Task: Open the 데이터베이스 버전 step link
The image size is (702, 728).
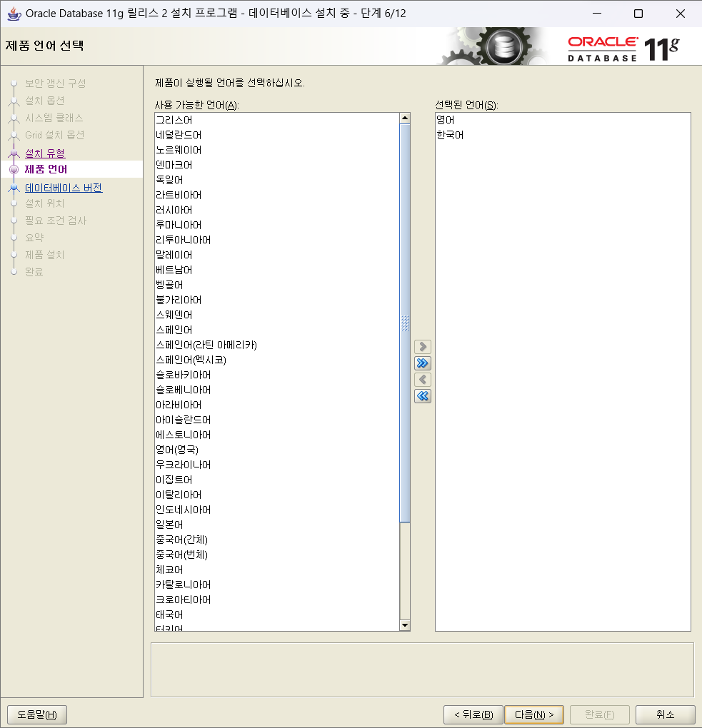Action: tap(64, 188)
